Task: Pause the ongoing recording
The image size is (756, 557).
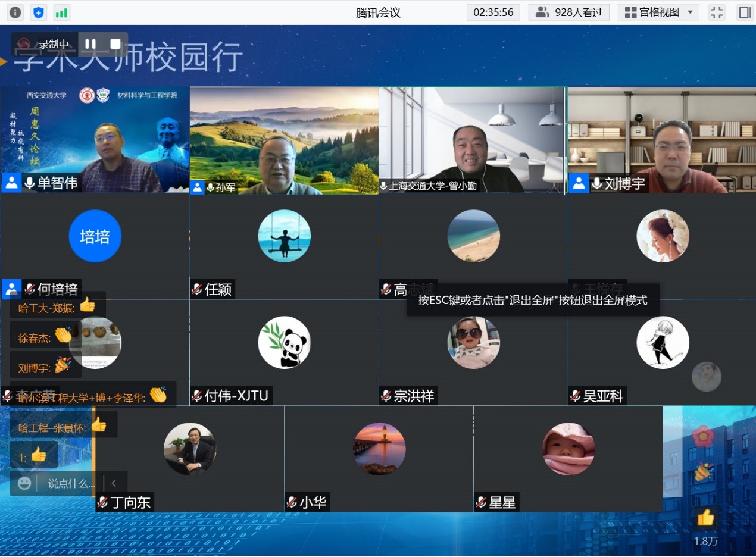Action: click(x=90, y=44)
